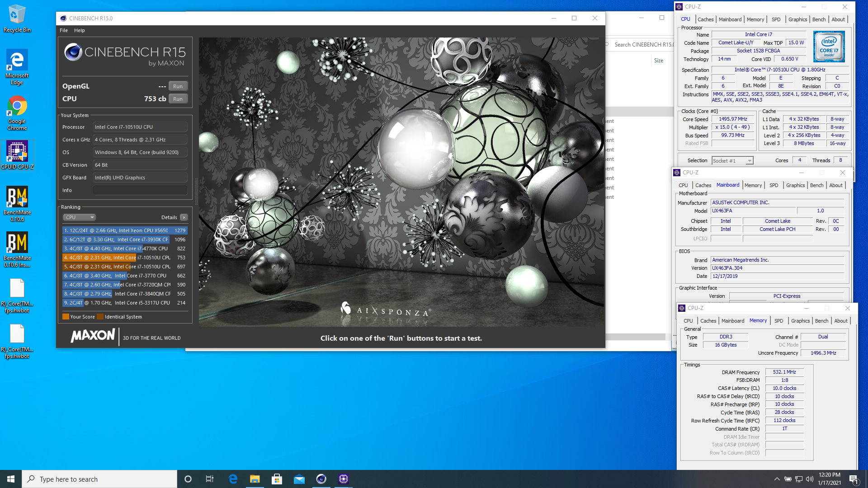The width and height of the screenshot is (868, 488).
Task: Run the OpenGL benchmark
Action: 178,86
